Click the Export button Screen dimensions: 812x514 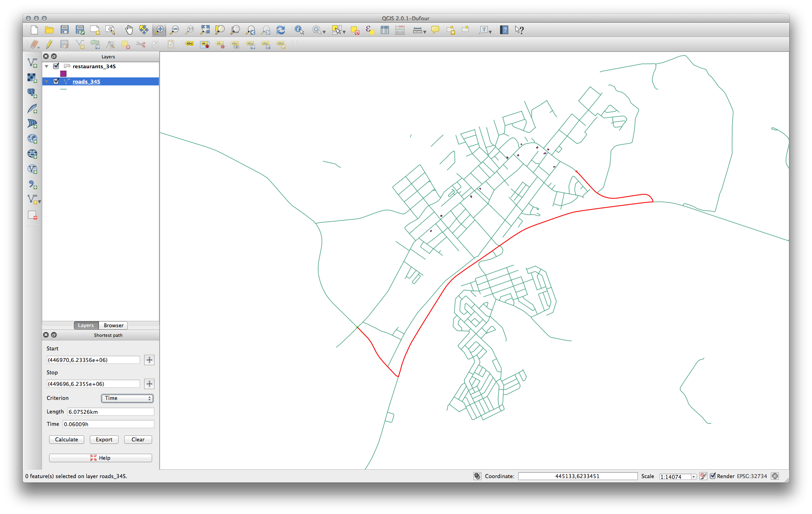click(104, 440)
